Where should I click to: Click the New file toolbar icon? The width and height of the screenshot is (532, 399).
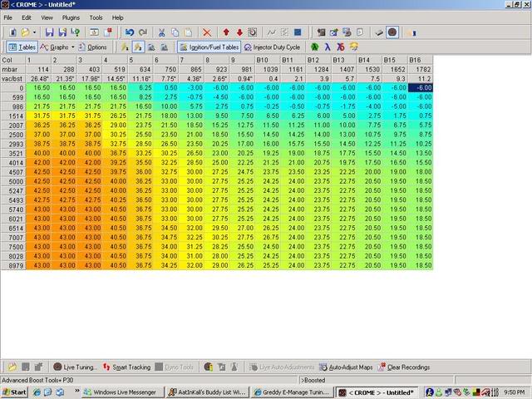pos(13,32)
